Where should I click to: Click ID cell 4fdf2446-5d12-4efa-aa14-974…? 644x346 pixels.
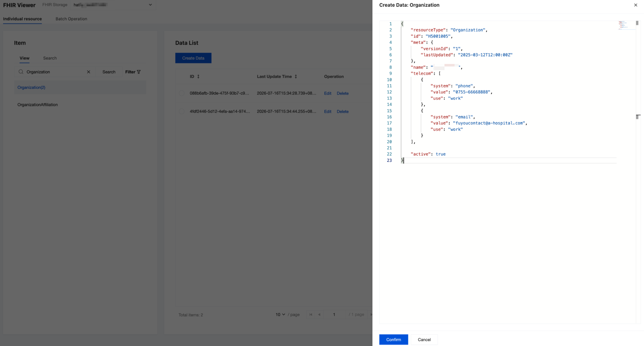[220, 111]
